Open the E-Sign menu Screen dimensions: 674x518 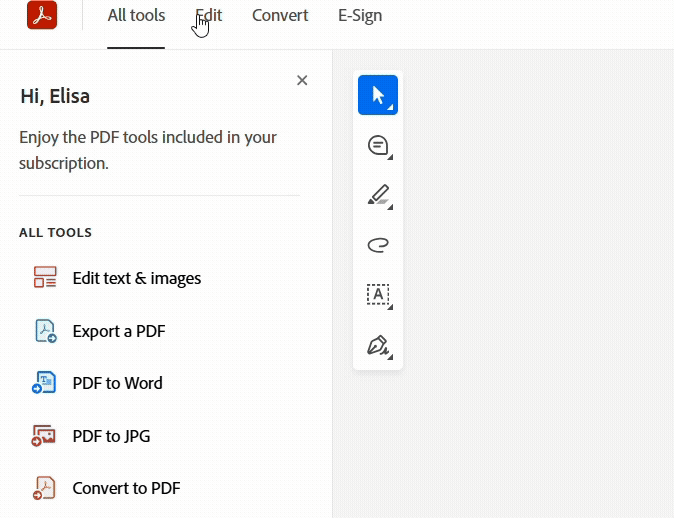tap(360, 15)
